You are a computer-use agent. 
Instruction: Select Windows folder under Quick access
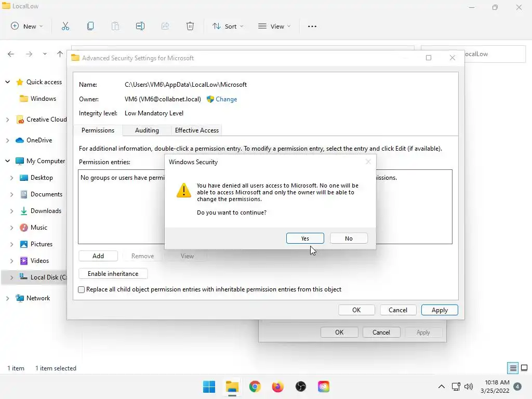coord(38,99)
